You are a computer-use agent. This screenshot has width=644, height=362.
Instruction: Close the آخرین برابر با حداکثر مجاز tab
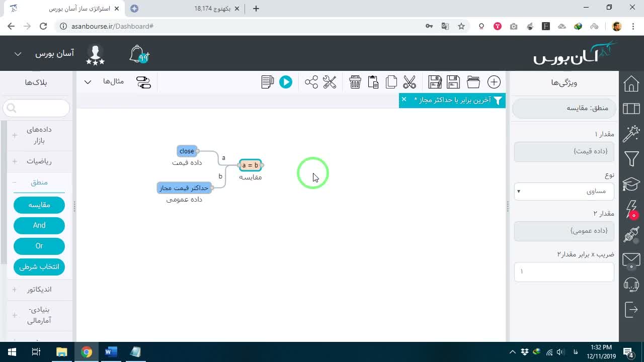coord(404,100)
